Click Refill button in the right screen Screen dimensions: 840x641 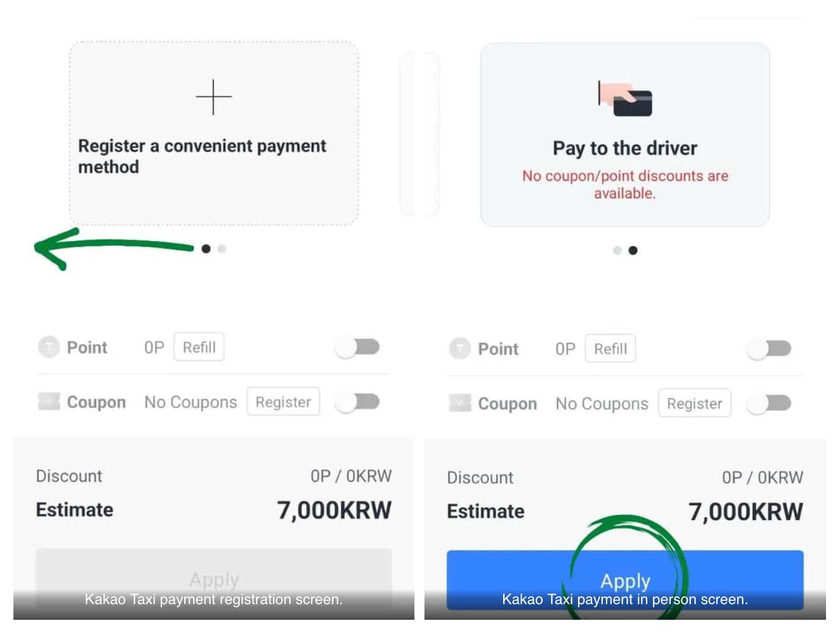tap(610, 349)
